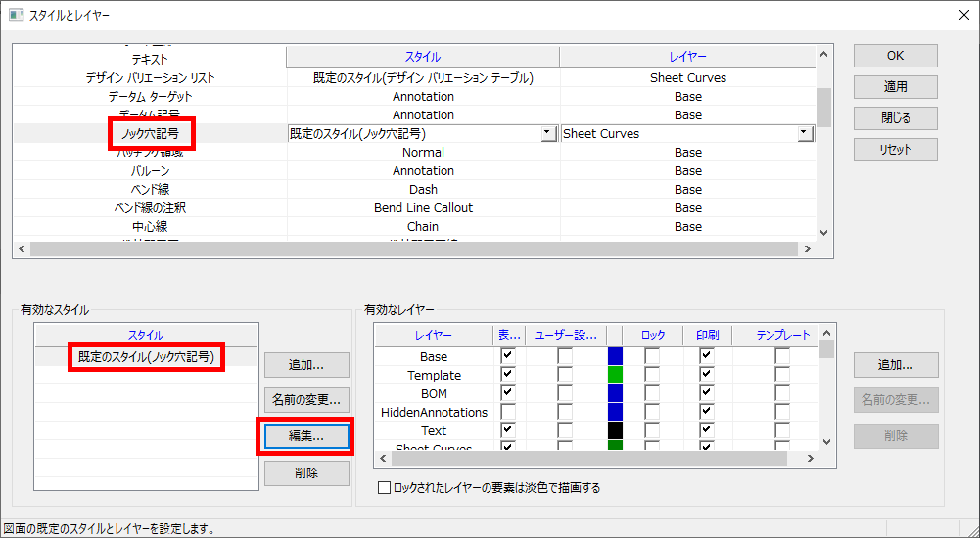Viewport: 980px width, 538px height.
Task: Click layers table horizontal scrollbar right arrow
Action: click(x=811, y=458)
